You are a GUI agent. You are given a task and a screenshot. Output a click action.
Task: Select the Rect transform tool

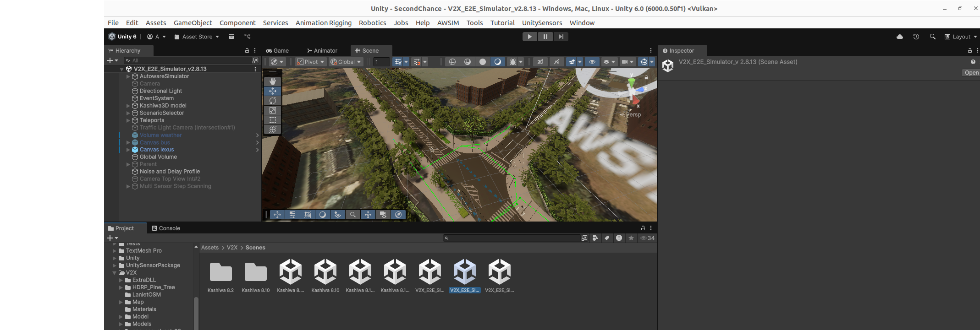[272, 120]
